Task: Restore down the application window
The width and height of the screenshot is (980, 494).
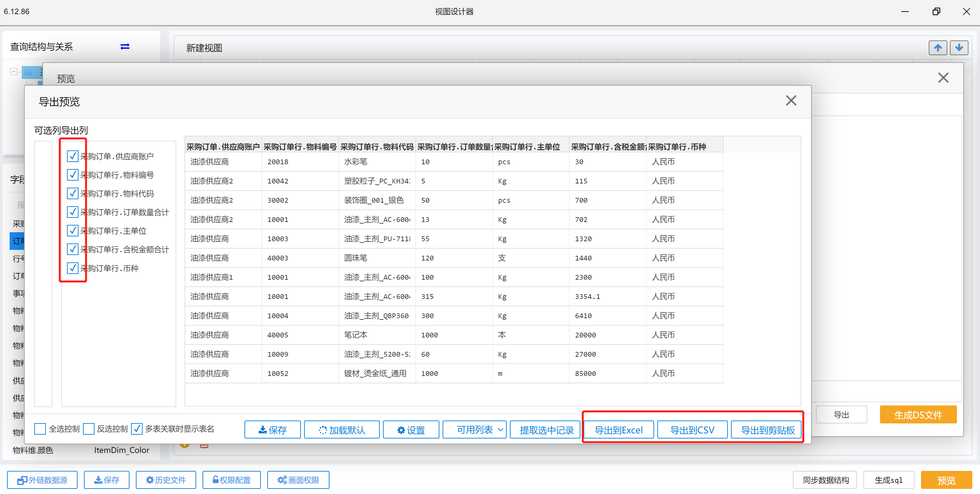Action: 936,12
